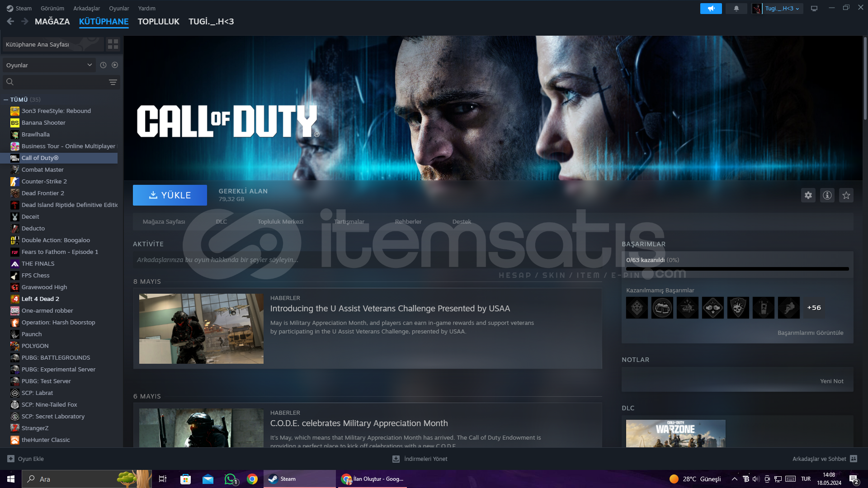Show game info icon
Viewport: 868px width, 488px height.
pos(827,195)
